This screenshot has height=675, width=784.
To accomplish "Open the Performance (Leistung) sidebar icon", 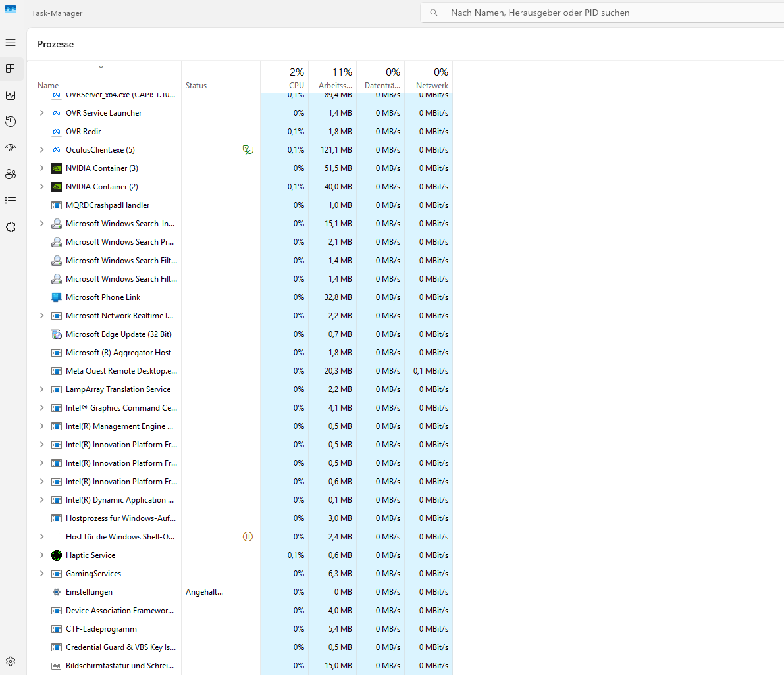I will tap(11, 95).
